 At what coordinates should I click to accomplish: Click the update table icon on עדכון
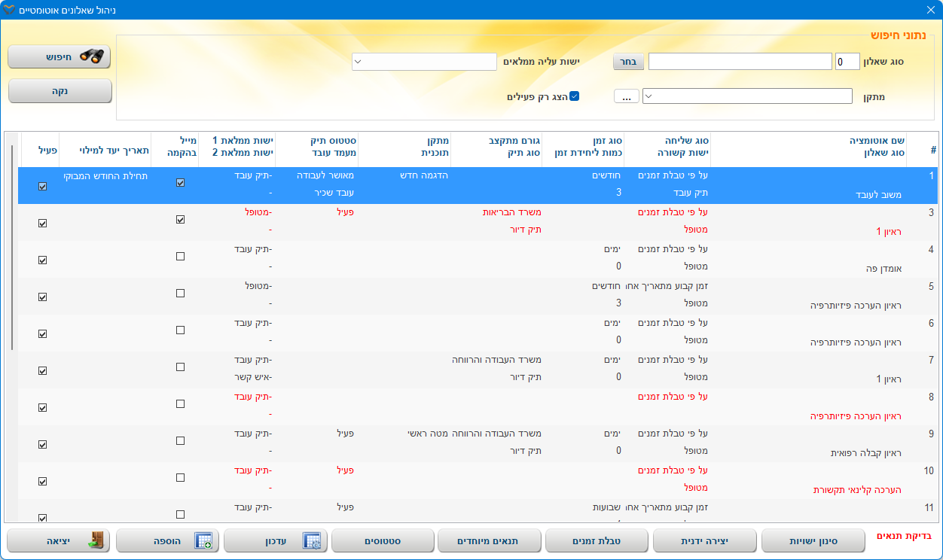tap(312, 540)
